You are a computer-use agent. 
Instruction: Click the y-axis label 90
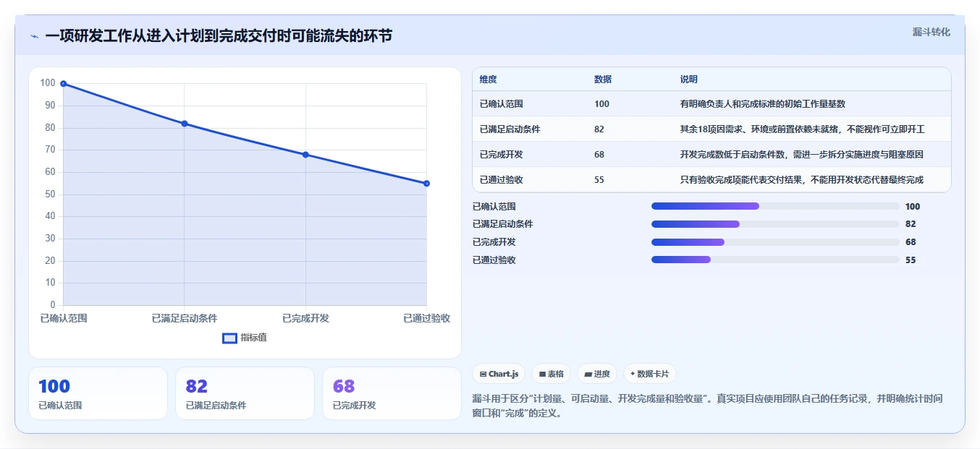[50, 106]
